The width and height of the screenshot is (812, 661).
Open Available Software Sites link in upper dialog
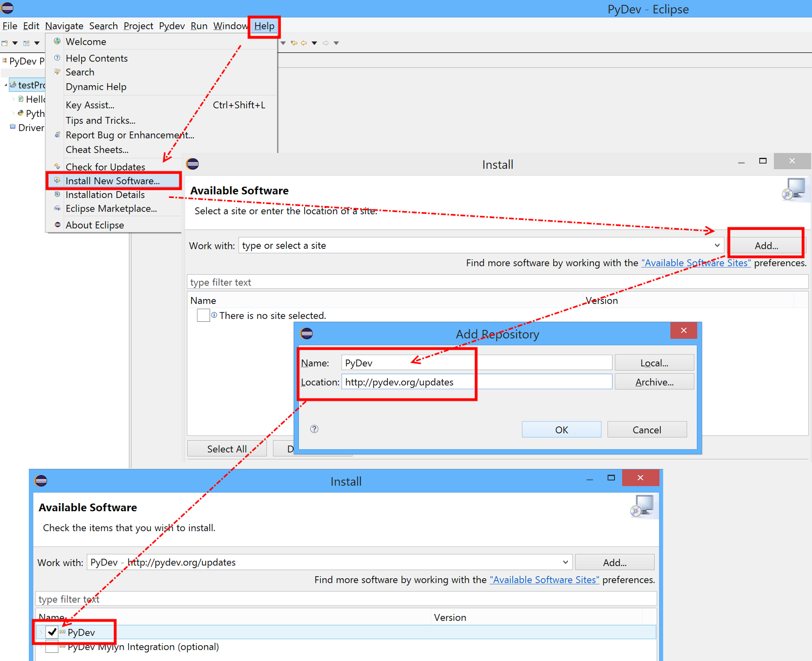coord(696,263)
